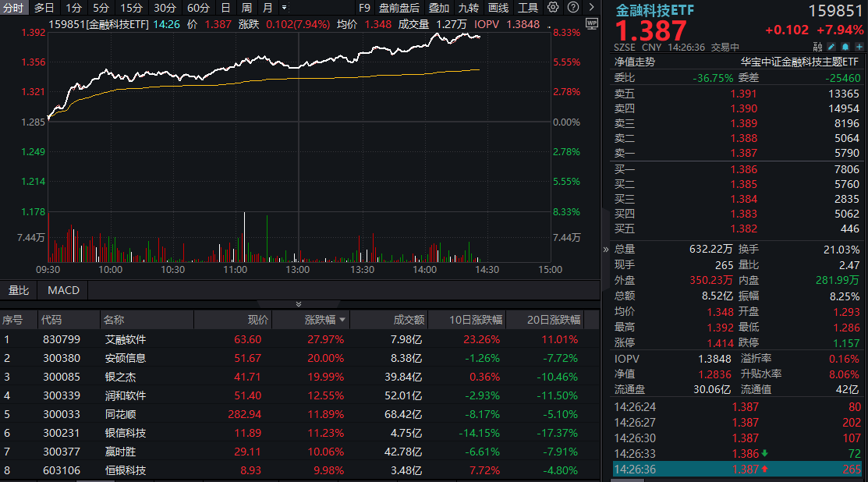Toggle 叠加 overlay comparison
The height and width of the screenshot is (482, 868).
[439, 8]
